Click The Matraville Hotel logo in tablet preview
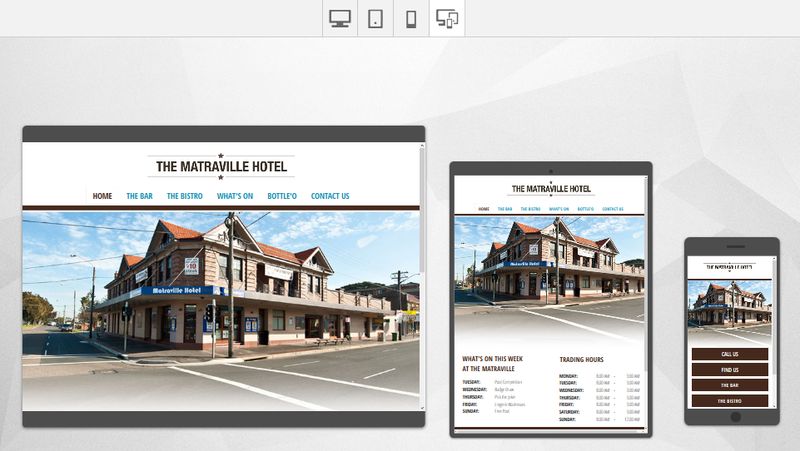The image size is (800, 451). click(x=551, y=189)
